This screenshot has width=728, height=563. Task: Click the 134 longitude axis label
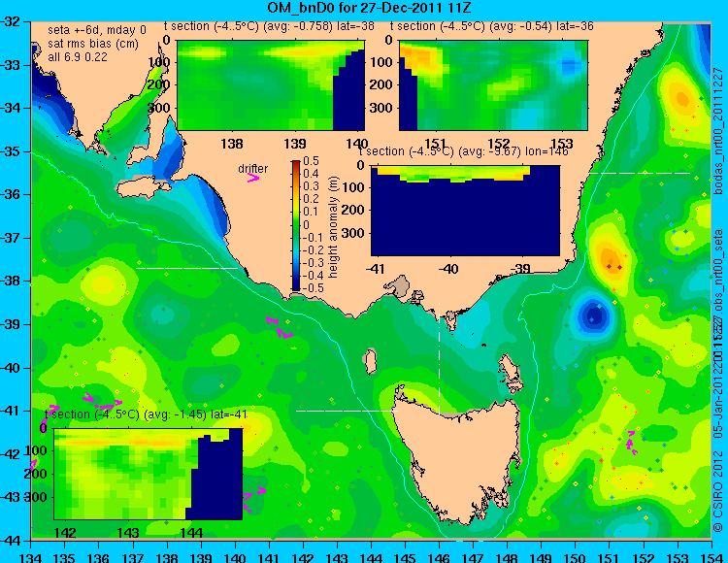[x=31, y=557]
